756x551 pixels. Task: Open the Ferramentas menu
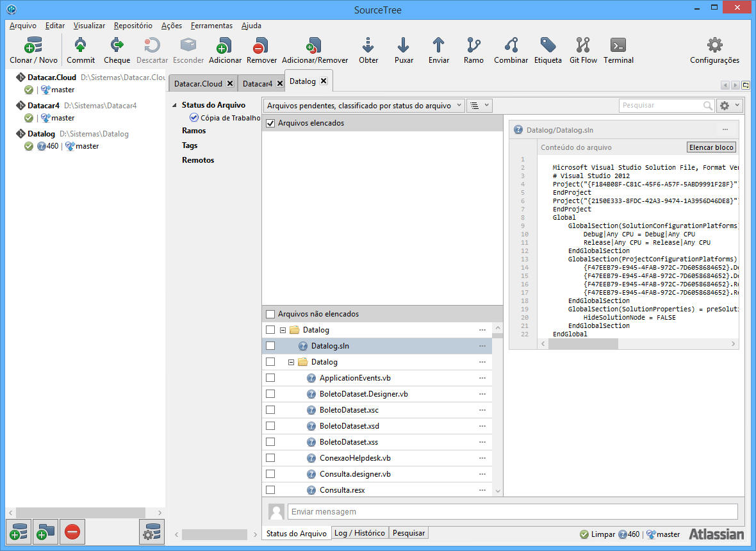(211, 26)
